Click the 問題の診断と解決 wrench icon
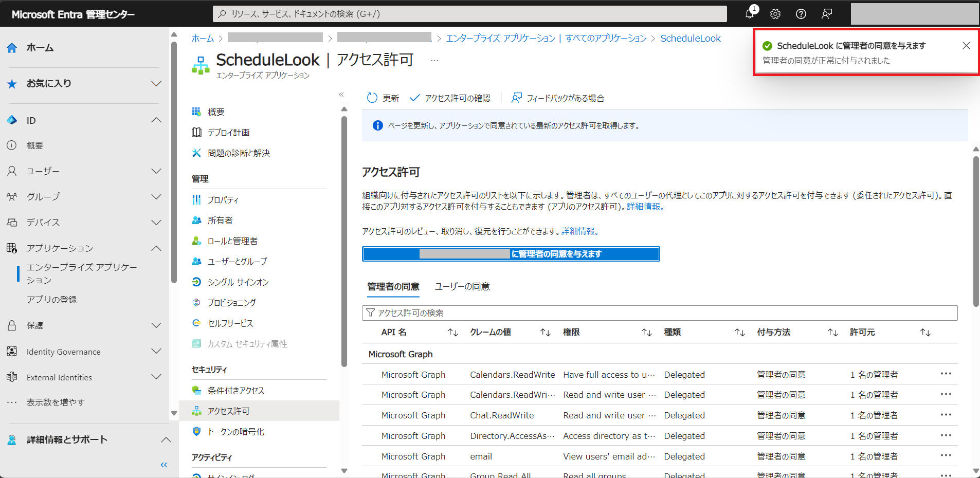980x478 pixels. [x=196, y=153]
